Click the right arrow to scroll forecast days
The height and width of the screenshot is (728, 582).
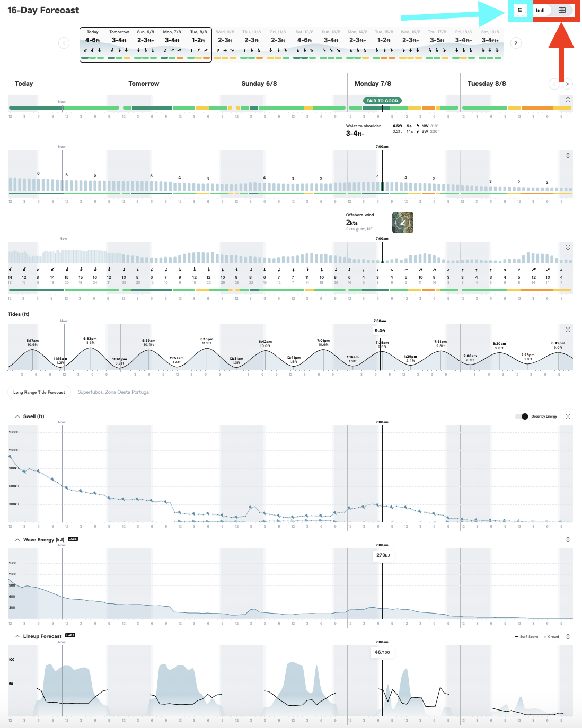pyautogui.click(x=515, y=42)
